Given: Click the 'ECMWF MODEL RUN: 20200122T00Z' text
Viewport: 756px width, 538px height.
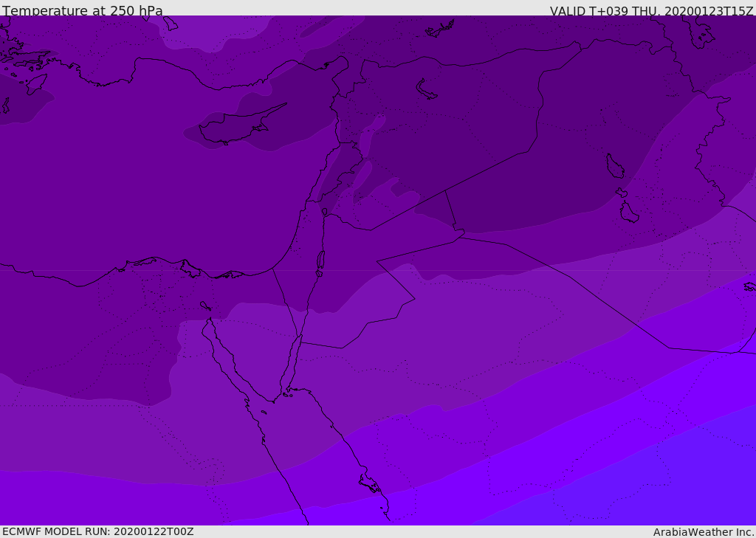Looking at the screenshot, I should (x=98, y=531).
